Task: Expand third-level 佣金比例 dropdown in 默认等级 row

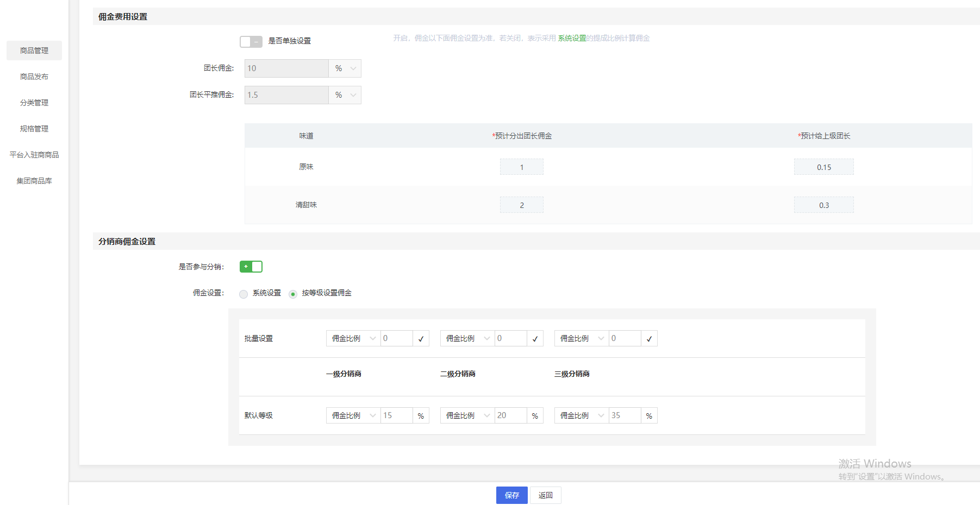Action: [x=581, y=416]
